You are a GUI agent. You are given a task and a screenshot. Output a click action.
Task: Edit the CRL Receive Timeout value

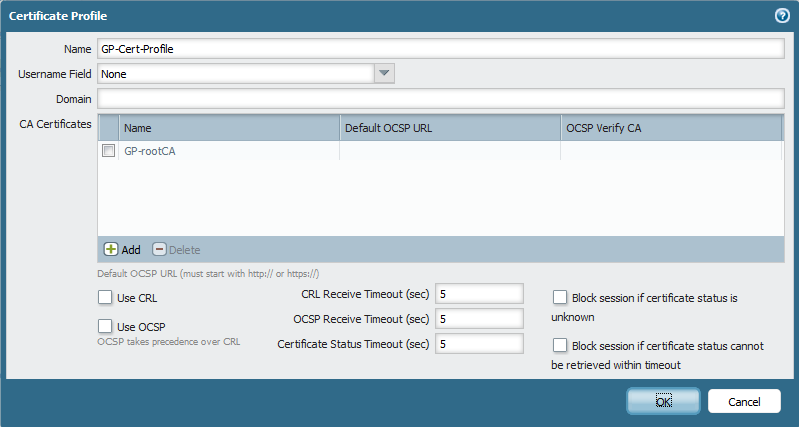pyautogui.click(x=479, y=294)
